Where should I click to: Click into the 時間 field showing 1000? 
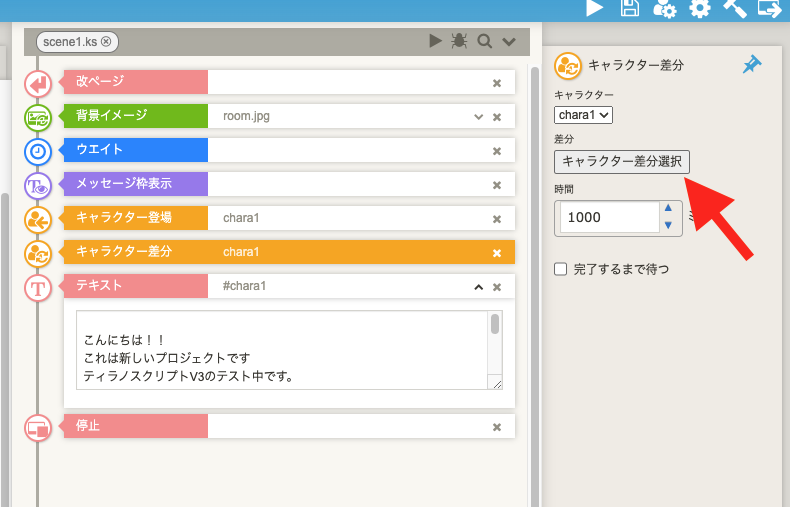click(x=607, y=217)
